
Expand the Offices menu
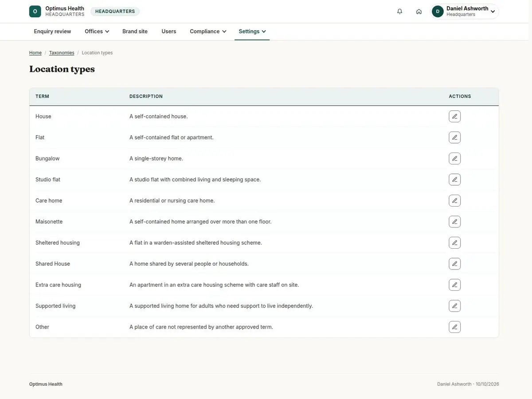point(97,31)
